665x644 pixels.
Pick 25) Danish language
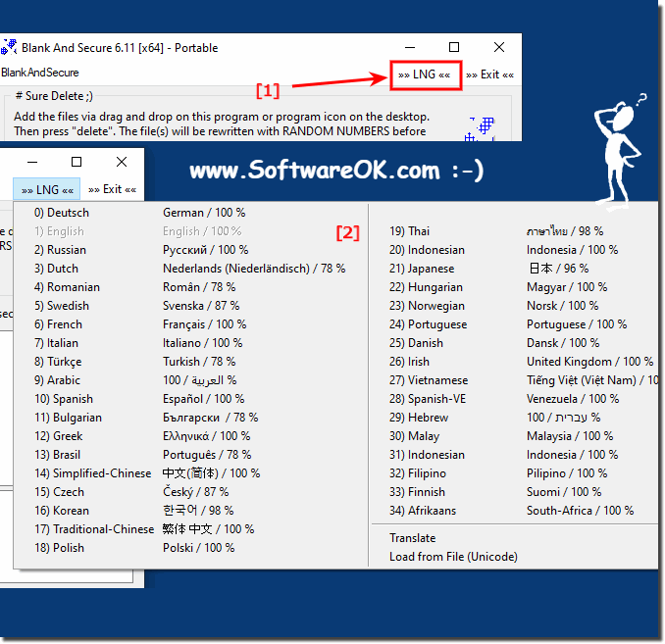[514, 343]
